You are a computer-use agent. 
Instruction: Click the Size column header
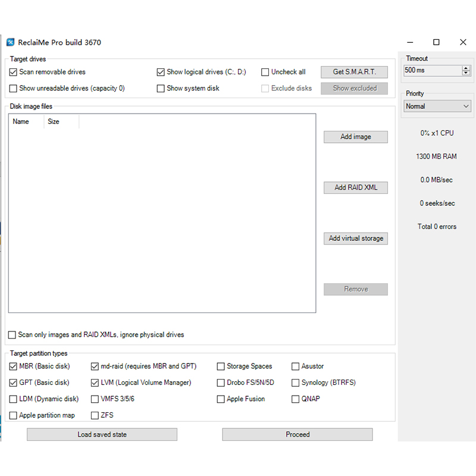[x=61, y=121]
